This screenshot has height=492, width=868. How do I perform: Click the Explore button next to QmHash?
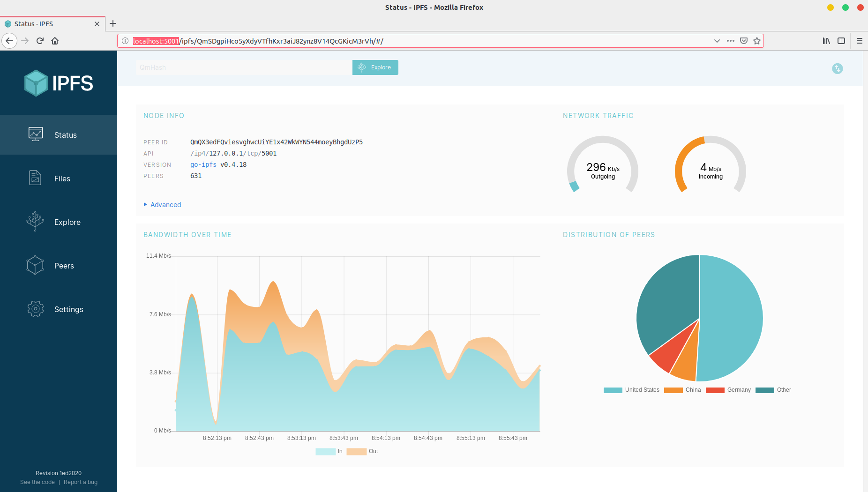pyautogui.click(x=375, y=67)
